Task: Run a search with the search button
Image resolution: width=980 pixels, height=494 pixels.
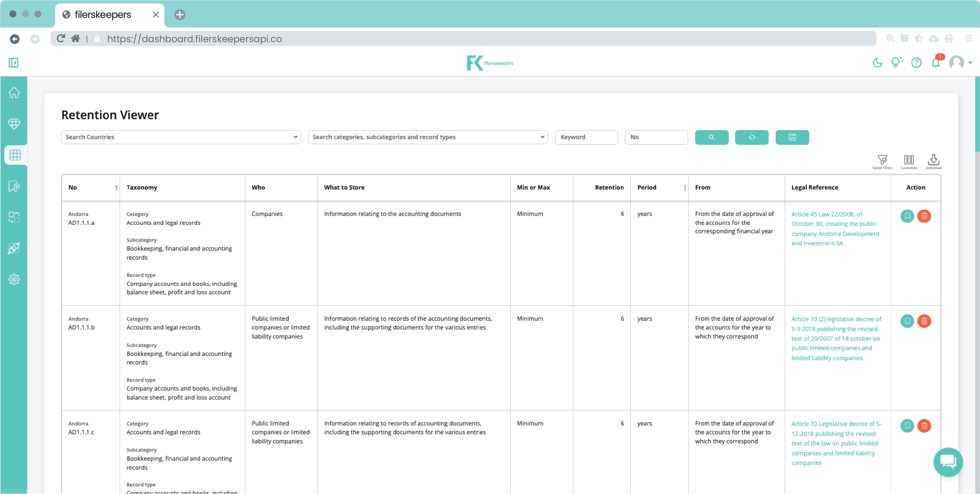Action: [x=711, y=138]
